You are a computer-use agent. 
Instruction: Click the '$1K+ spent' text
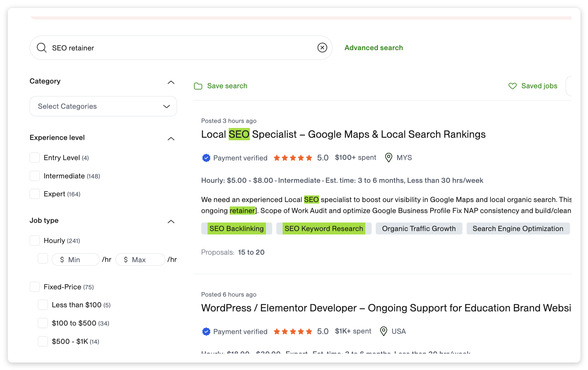pos(353,331)
